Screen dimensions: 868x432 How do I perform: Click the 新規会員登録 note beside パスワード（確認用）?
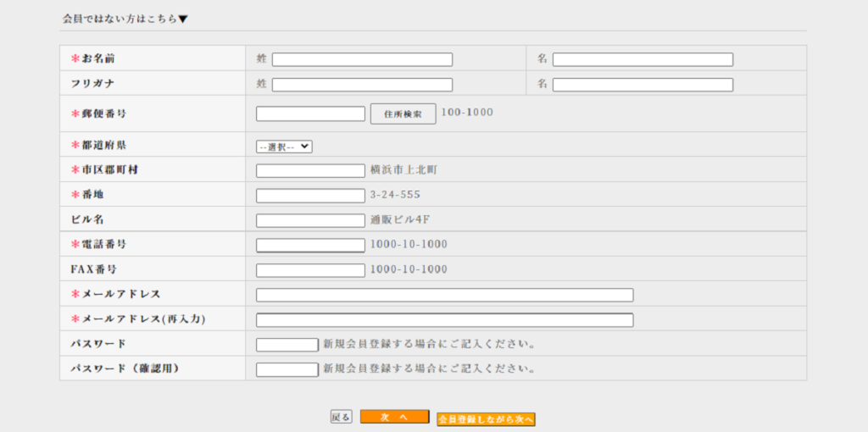430,368
